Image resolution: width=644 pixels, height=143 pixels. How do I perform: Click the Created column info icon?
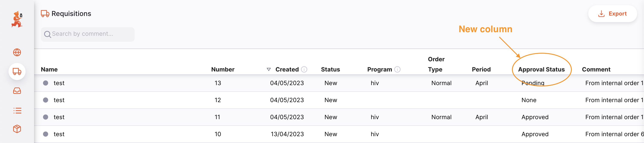click(304, 70)
